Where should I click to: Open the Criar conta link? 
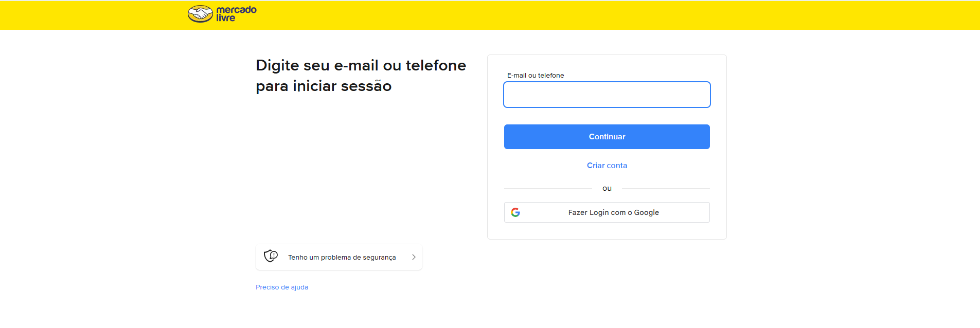pyautogui.click(x=607, y=166)
